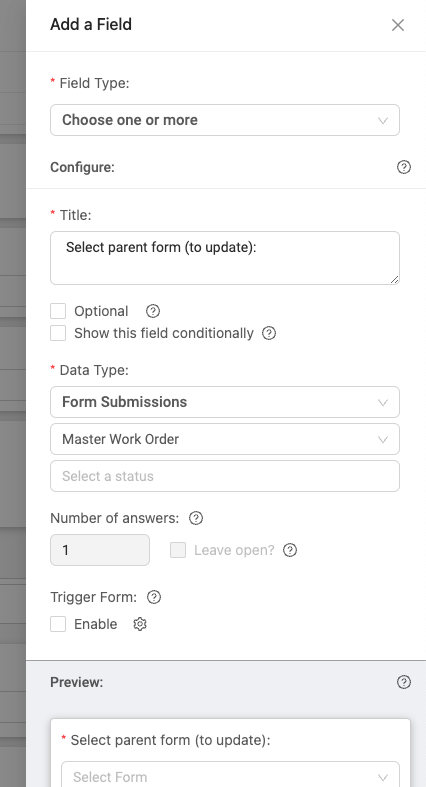
Task: Click help icon next to Preview heading
Action: [403, 682]
